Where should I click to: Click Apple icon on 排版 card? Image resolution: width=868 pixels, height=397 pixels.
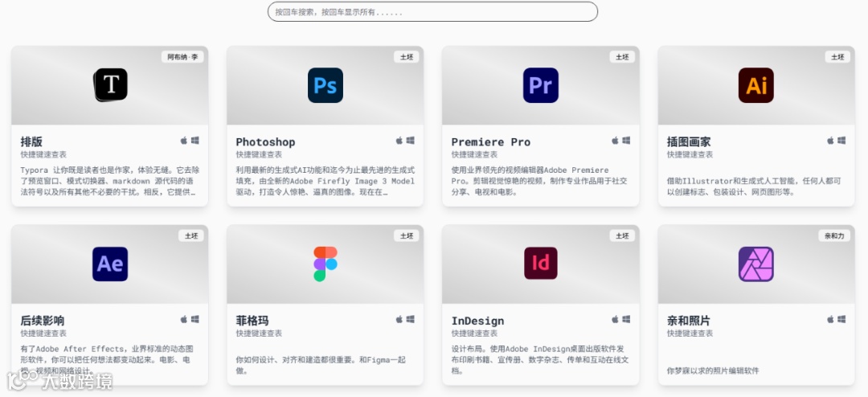184,141
